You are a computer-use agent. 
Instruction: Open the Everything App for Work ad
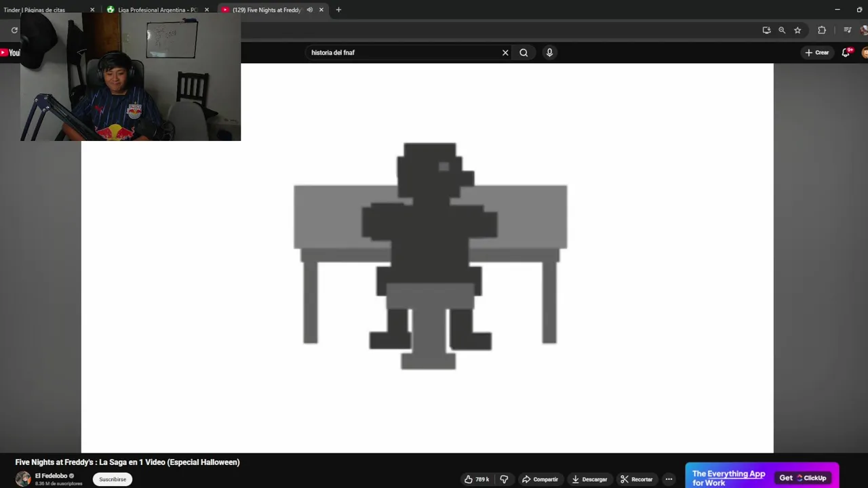pyautogui.click(x=728, y=478)
